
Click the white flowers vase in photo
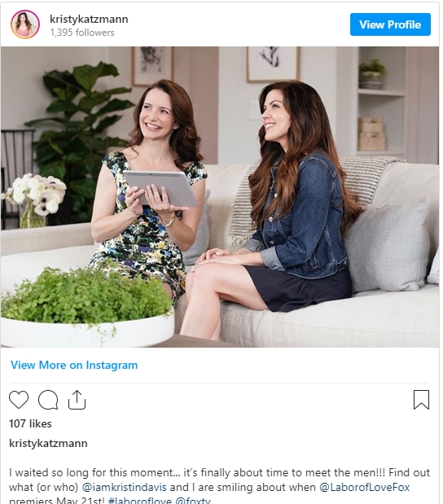(33, 200)
